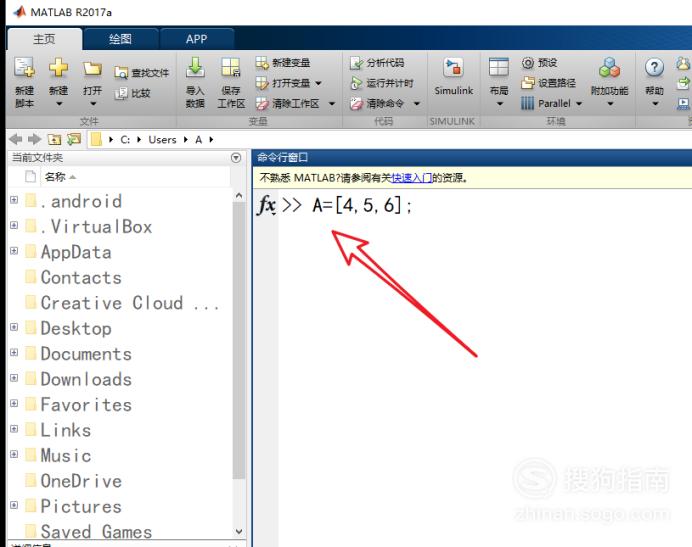Switch to the APP tab

click(196, 39)
